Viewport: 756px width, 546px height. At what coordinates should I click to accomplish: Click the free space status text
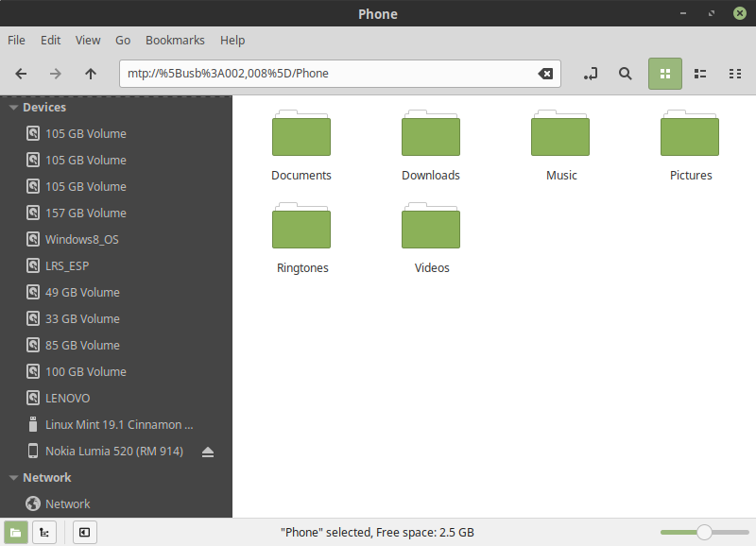tap(377, 533)
